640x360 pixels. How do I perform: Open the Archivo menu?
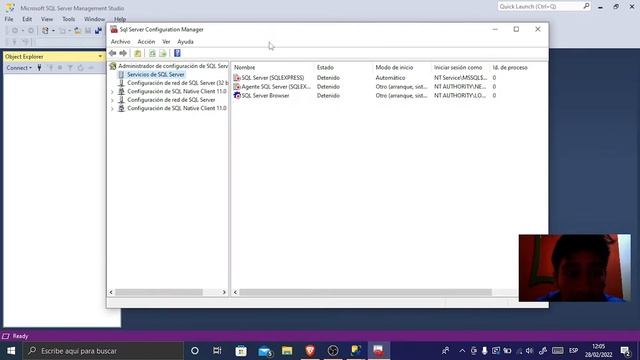point(120,42)
